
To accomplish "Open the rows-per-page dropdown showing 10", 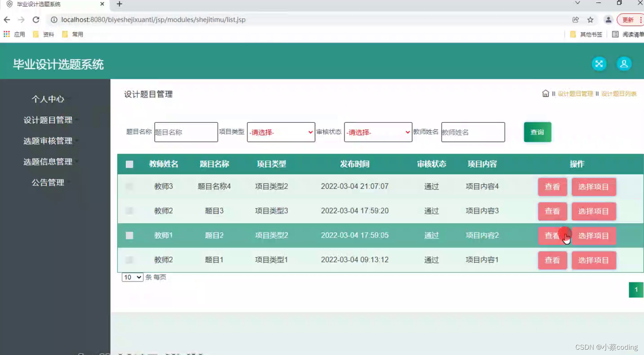I will [x=132, y=277].
